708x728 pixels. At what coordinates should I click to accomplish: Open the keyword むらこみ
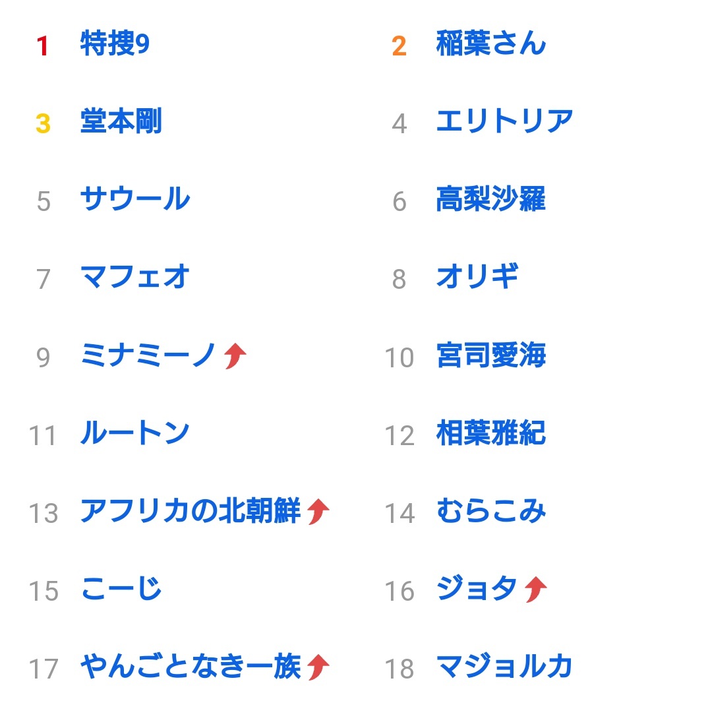[x=490, y=510]
